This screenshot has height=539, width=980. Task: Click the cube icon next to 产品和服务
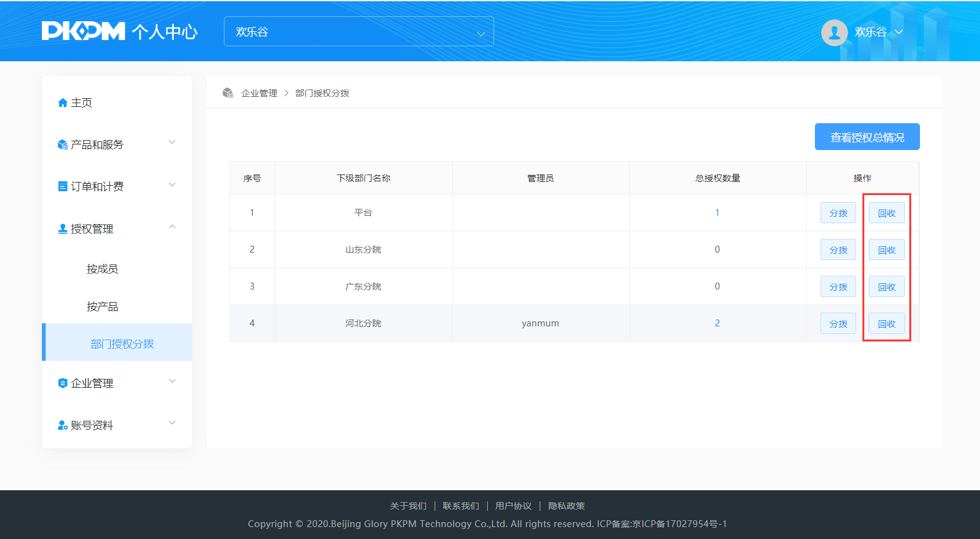[63, 145]
